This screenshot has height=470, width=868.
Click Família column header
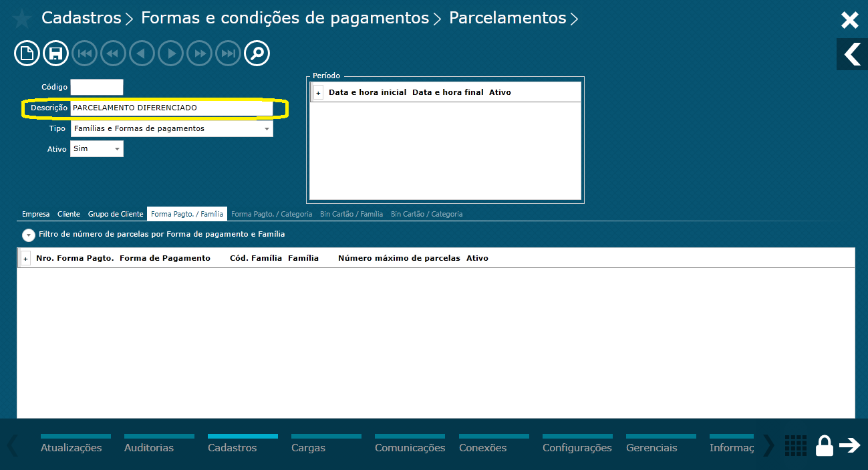tap(303, 258)
